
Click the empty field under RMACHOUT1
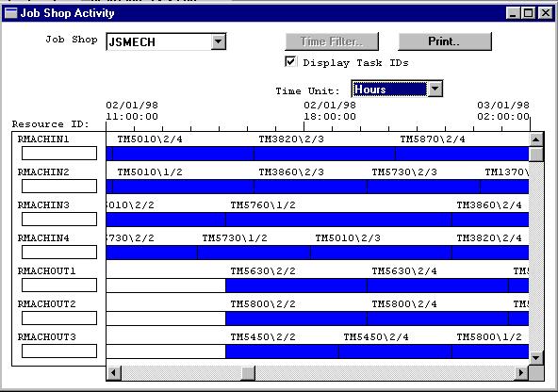point(59,285)
